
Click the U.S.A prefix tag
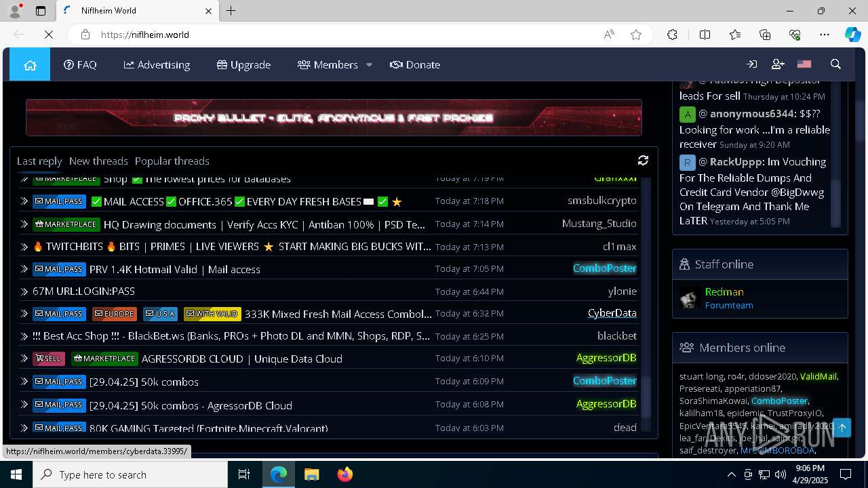coord(161,314)
